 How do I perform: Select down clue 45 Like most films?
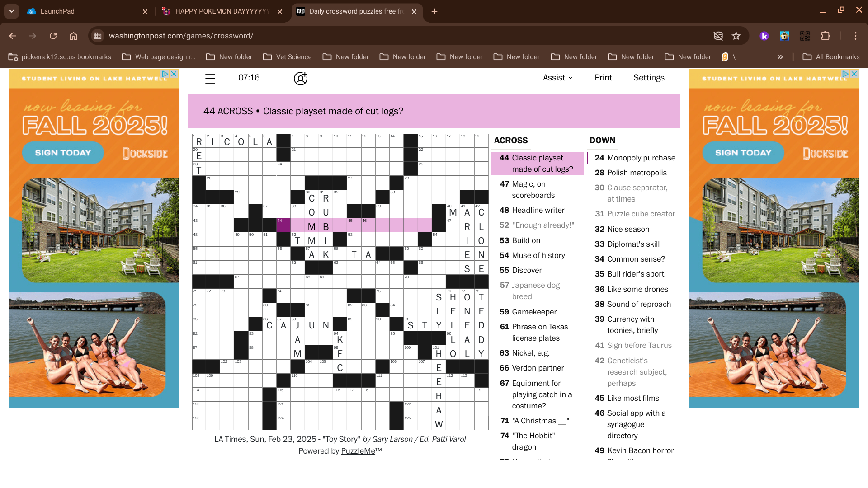pos(633,398)
